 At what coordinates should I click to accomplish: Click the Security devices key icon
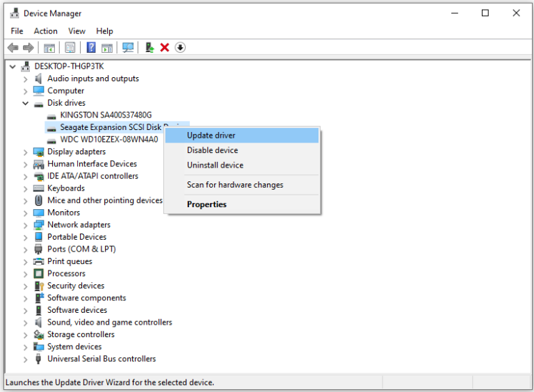click(x=39, y=286)
